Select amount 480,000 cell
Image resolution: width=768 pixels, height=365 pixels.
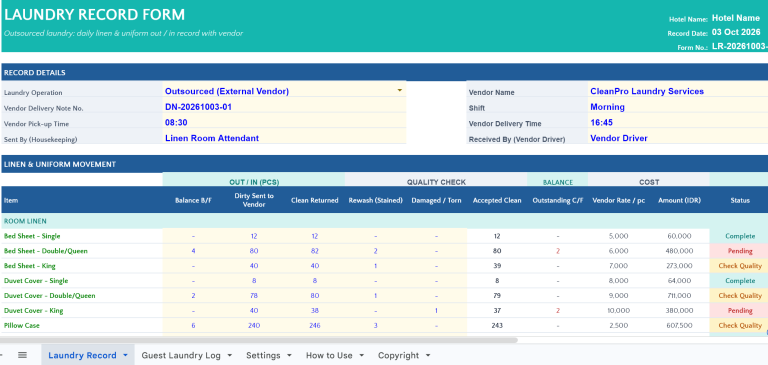click(x=679, y=251)
